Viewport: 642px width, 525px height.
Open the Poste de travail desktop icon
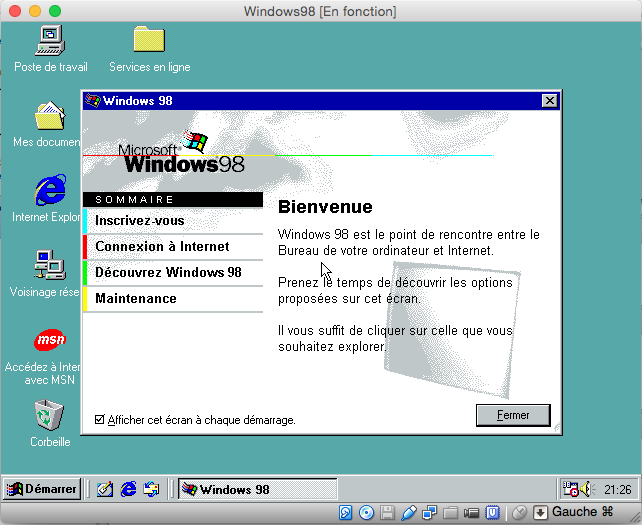(x=50, y=40)
